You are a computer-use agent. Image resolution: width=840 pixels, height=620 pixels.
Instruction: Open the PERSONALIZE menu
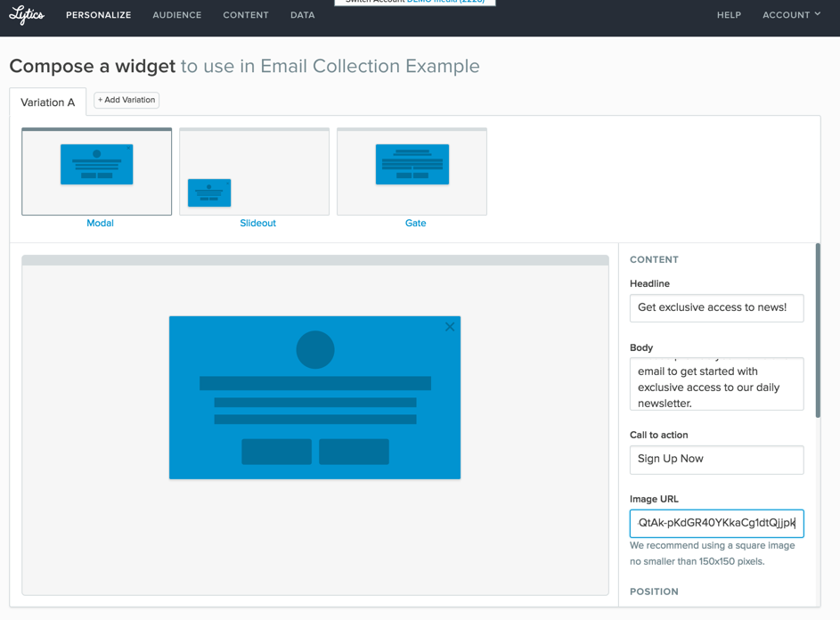click(x=99, y=15)
